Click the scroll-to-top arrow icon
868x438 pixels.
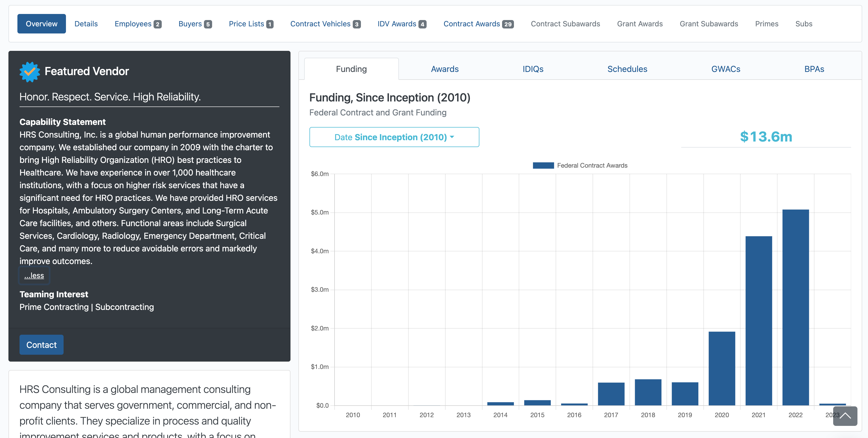pos(845,416)
